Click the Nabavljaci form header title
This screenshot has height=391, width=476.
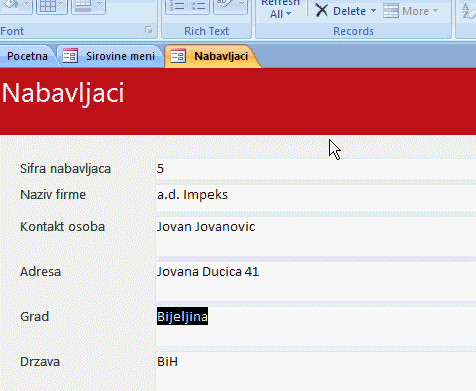[63, 93]
